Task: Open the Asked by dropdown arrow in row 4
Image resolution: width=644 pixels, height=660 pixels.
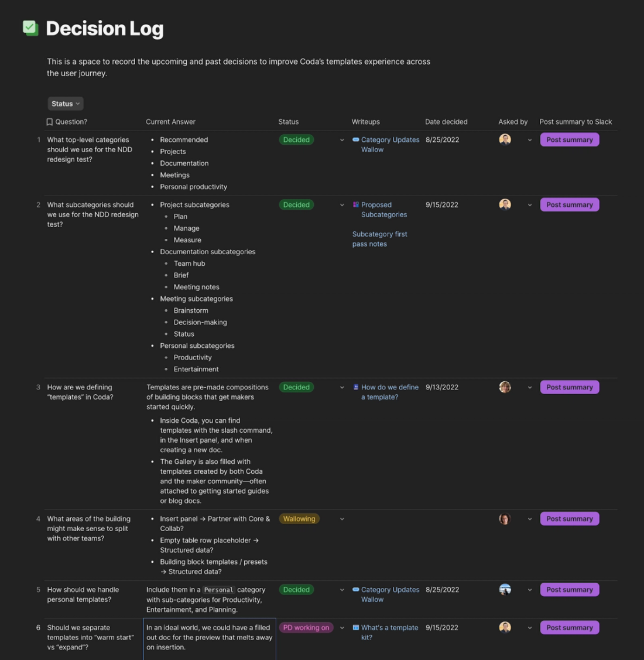Action: tap(529, 519)
